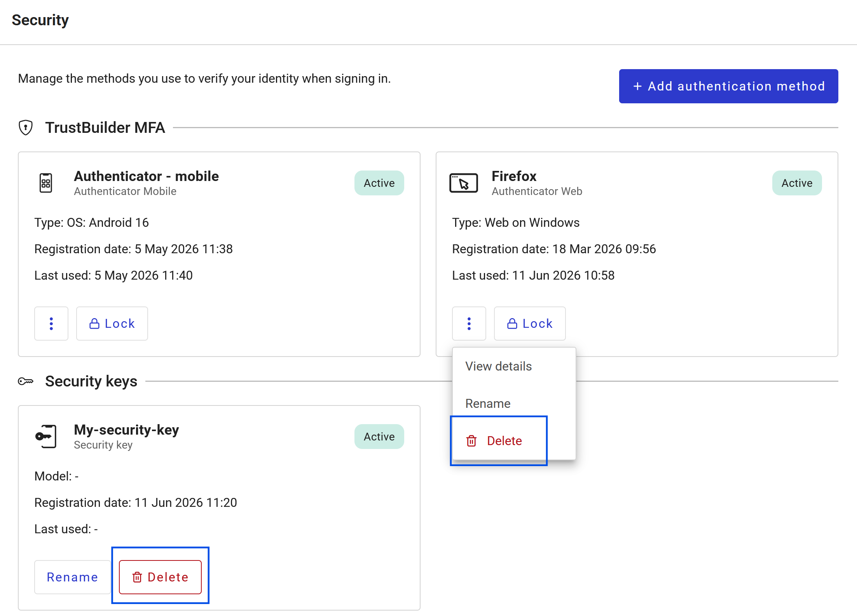Click 'Registration date: 5 May 2026 11:38'
Image resolution: width=857 pixels, height=616 pixels.
point(134,249)
